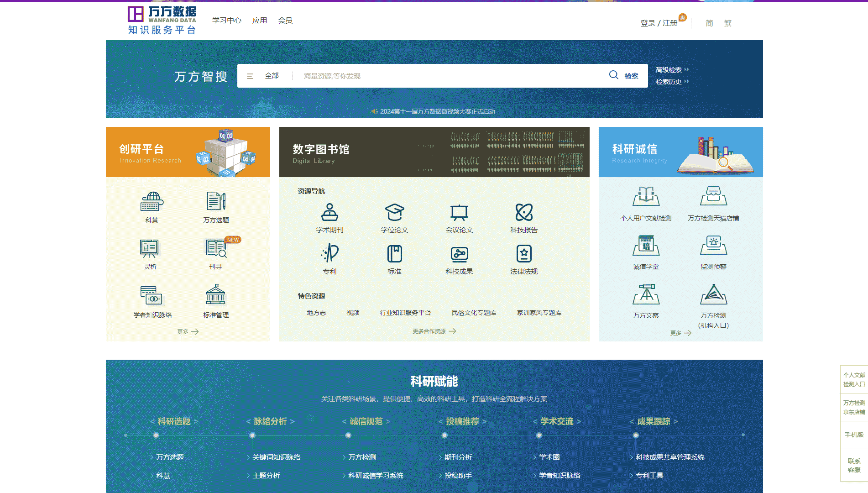Image resolution: width=868 pixels, height=493 pixels.
Task: Browse 会议论文 resource icon
Action: [459, 212]
